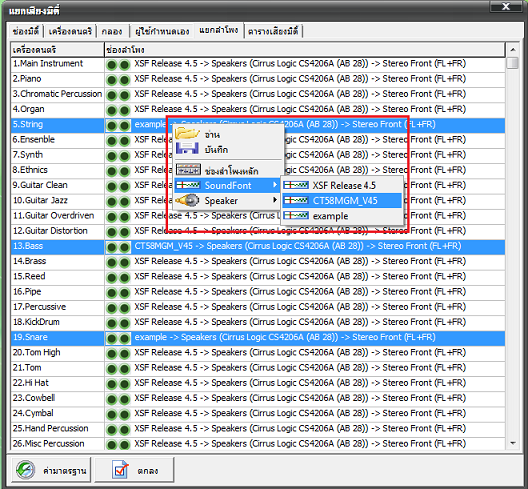The height and width of the screenshot is (489, 528).
Task: Click the vertical scrollbar thumb at top
Action: 513,63
